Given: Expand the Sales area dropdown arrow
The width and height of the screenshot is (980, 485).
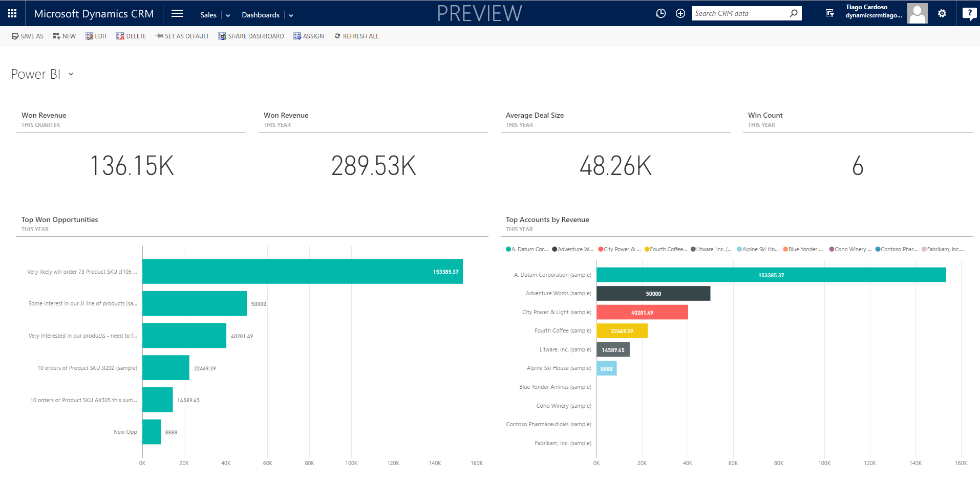Looking at the screenshot, I should pyautogui.click(x=228, y=15).
